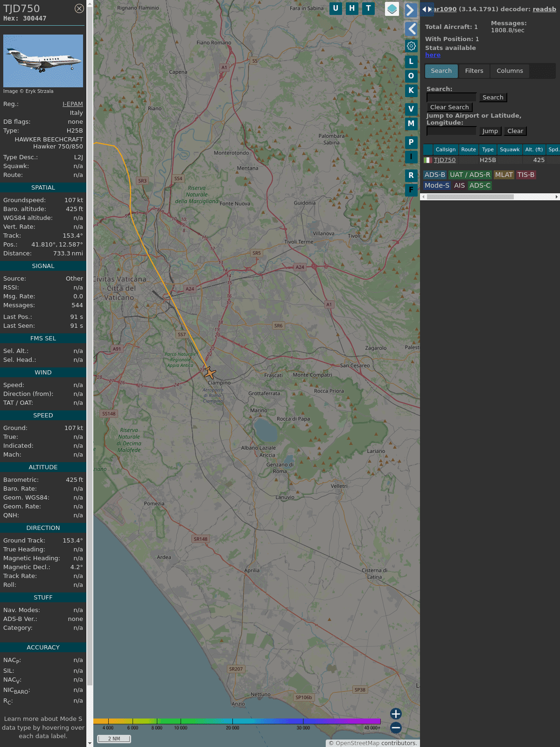Click the zoom in plus button
The height and width of the screenshot is (747, 560).
click(396, 713)
